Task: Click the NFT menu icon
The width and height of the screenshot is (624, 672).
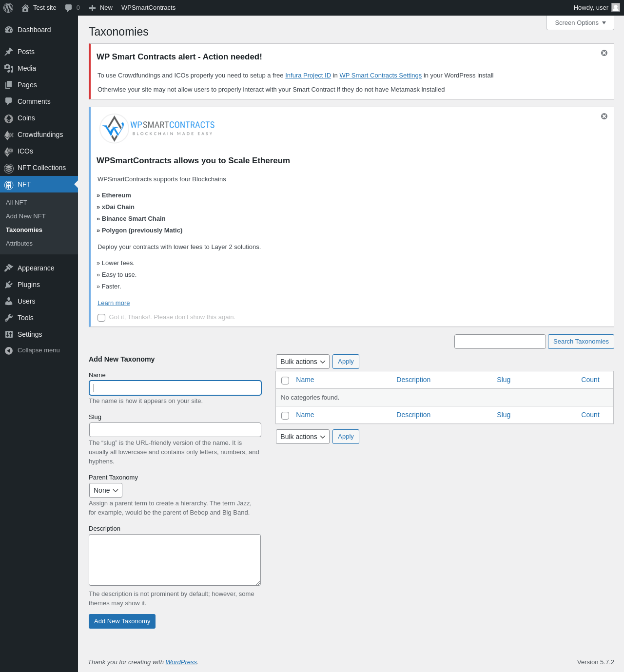Action: (x=9, y=185)
